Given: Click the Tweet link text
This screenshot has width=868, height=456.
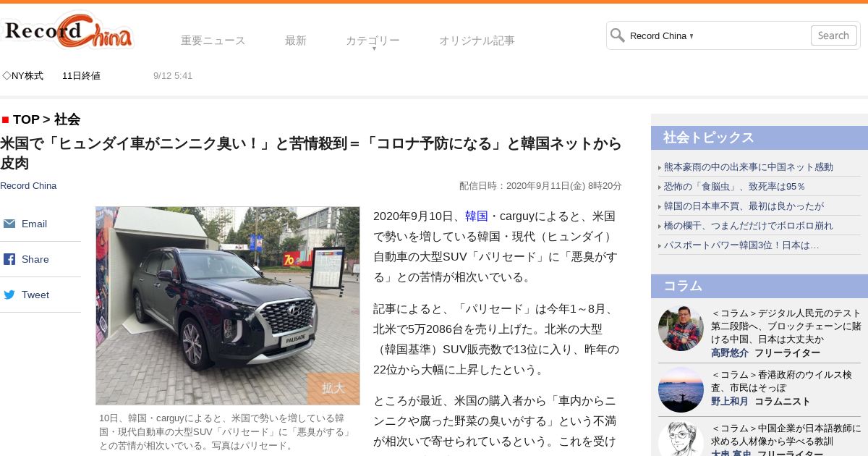Looking at the screenshot, I should click(35, 295).
